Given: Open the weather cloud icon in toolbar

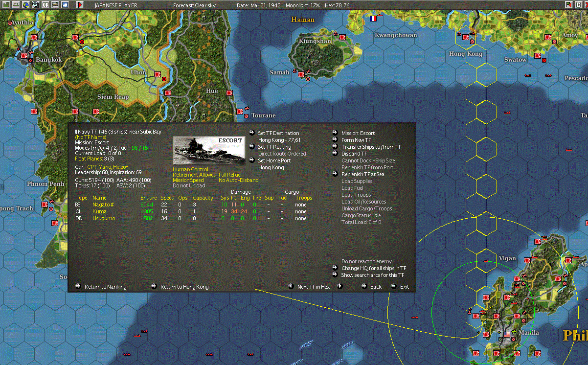Looking at the screenshot, I should click(x=65, y=5).
